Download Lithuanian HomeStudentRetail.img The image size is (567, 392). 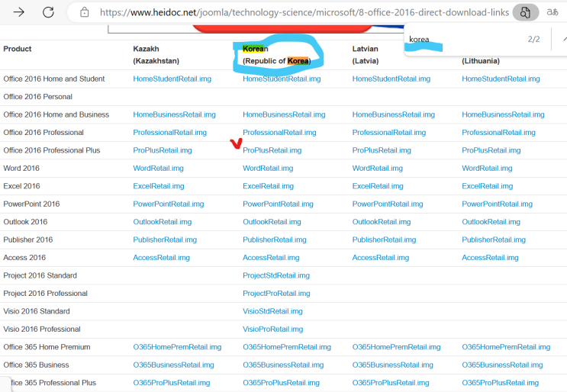[501, 79]
